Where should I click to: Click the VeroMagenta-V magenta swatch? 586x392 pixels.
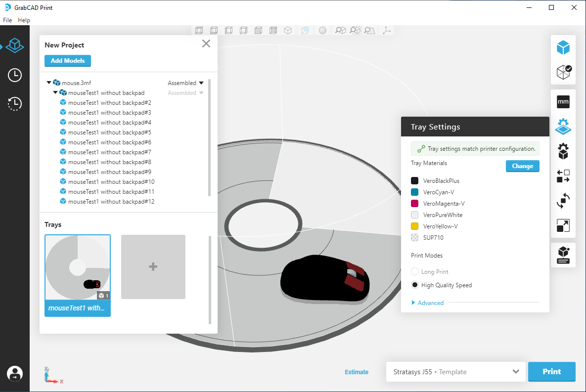414,203
